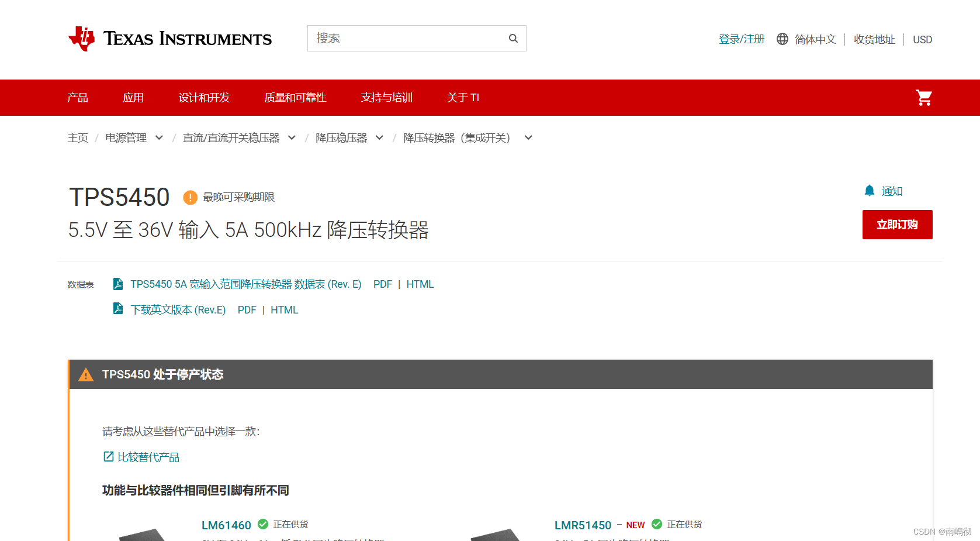Click the warning triangle on 停产 banner
The width and height of the screenshot is (980, 541).
(x=86, y=375)
